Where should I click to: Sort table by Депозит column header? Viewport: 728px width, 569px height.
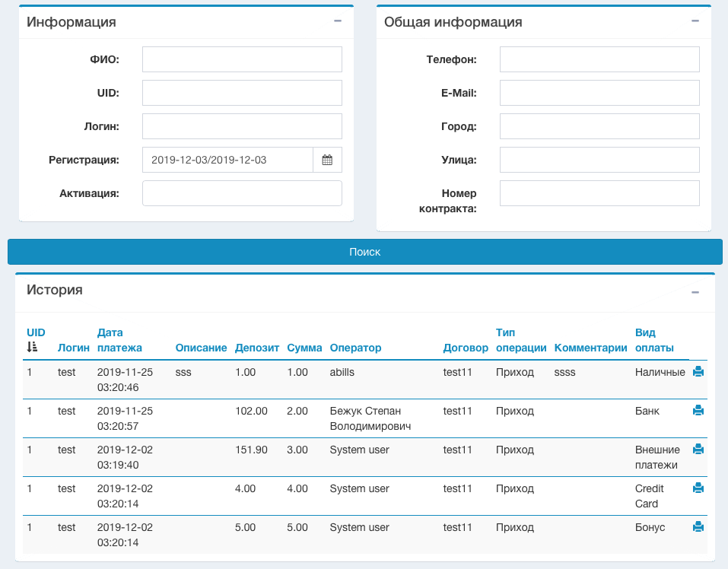[x=257, y=348]
